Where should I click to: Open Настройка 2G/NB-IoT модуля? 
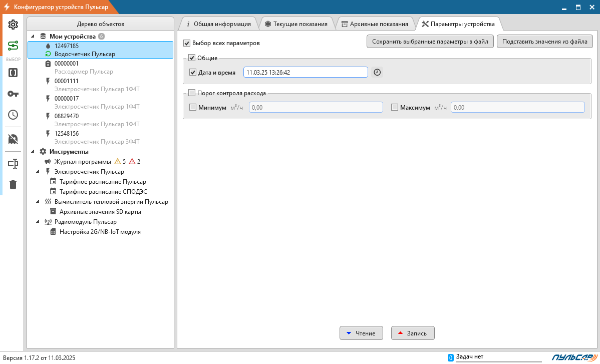(100, 232)
